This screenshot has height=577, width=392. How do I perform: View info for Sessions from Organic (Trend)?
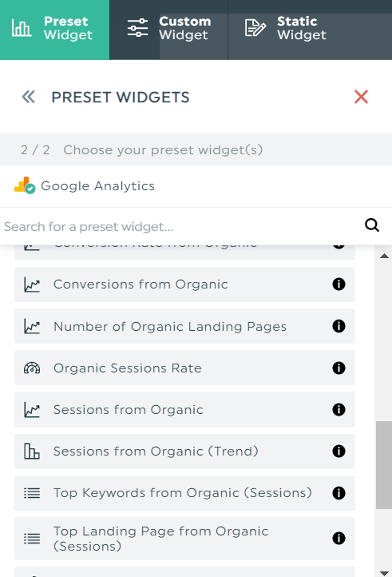(x=339, y=452)
